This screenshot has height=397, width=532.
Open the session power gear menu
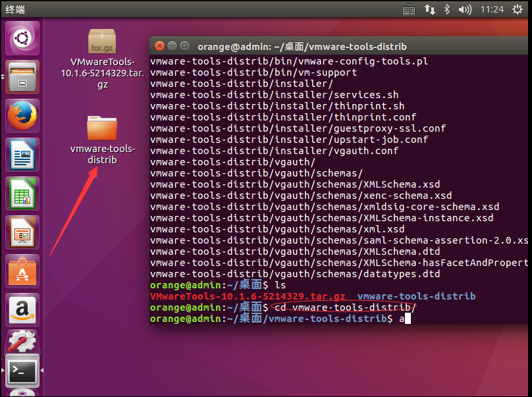518,9
